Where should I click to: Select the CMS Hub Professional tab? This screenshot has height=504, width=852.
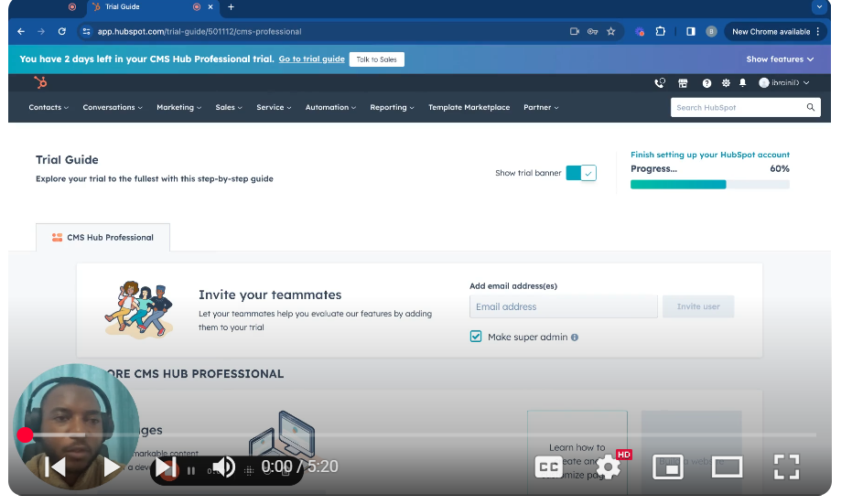pos(102,237)
